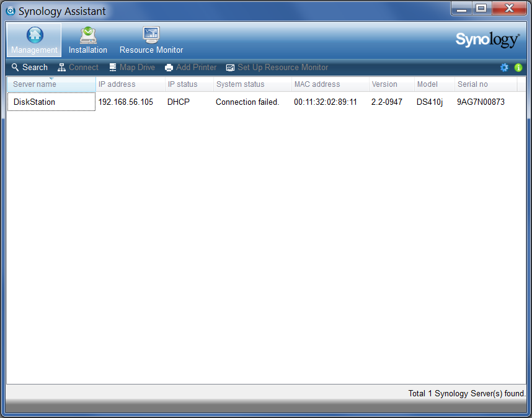
Task: Sort by Server name column header
Action: [51, 84]
